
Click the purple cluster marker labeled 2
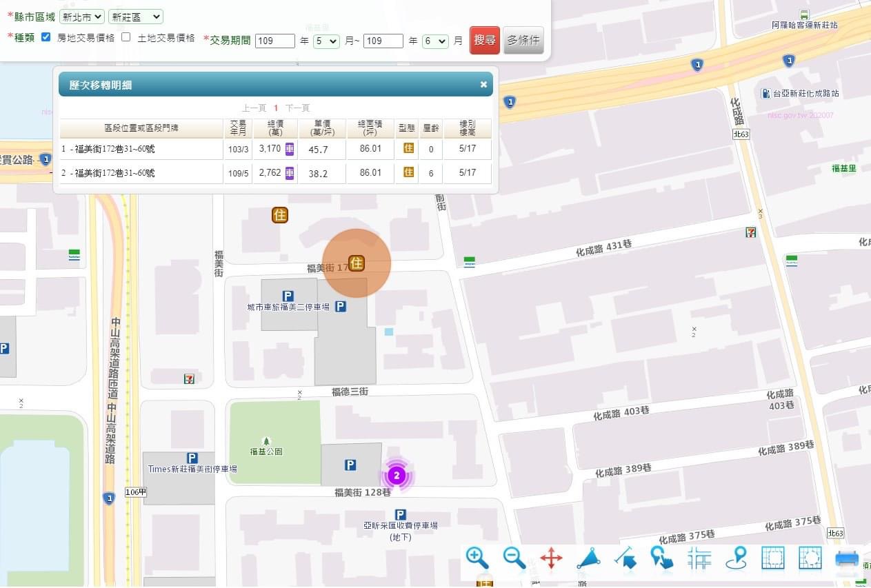click(396, 475)
